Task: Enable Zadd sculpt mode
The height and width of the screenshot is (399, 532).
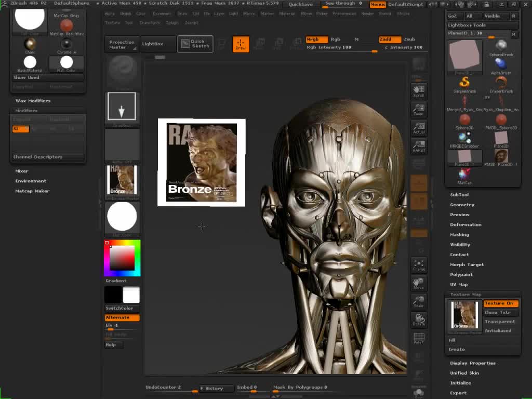Action: (x=390, y=39)
